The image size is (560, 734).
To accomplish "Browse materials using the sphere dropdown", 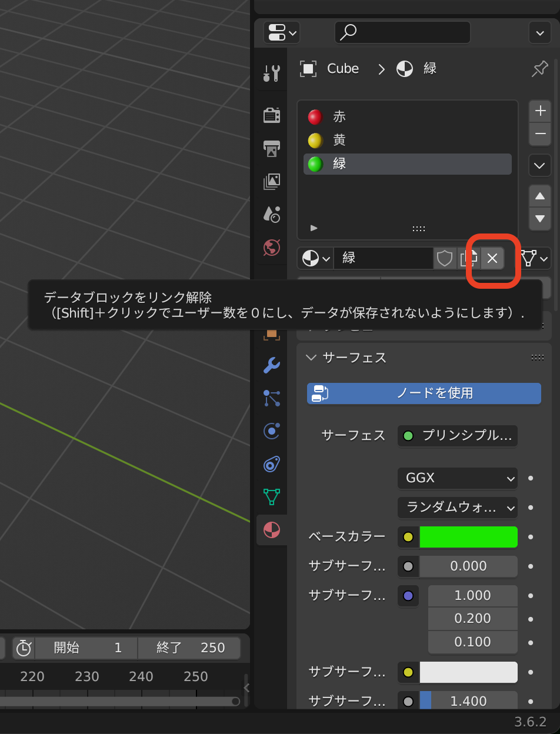I will pyautogui.click(x=315, y=258).
